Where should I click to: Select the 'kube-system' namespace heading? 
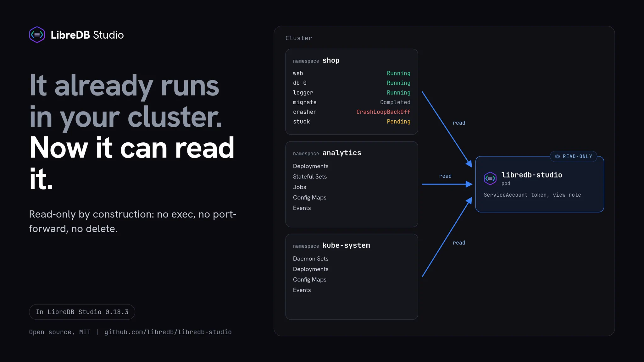coord(346,245)
